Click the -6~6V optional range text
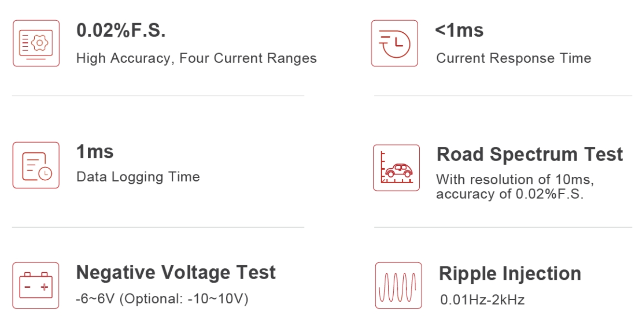 point(162,299)
